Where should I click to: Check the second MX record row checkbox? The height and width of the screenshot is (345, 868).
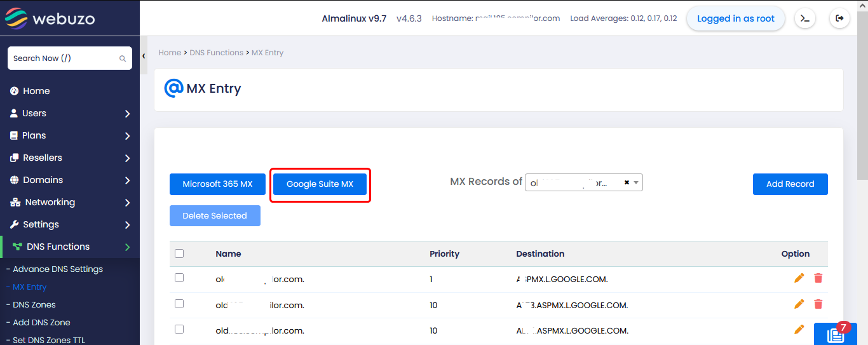coord(179,304)
